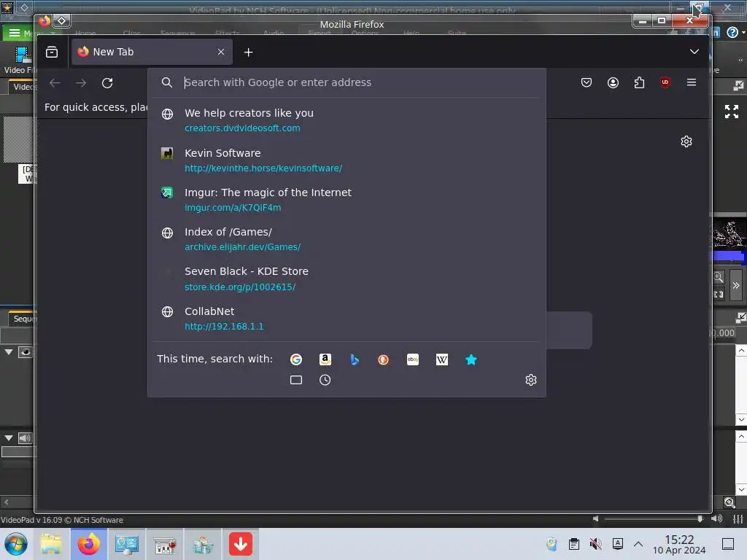Open clock showing 15:22
Viewport: 747px width, 560px height.
[x=679, y=544]
